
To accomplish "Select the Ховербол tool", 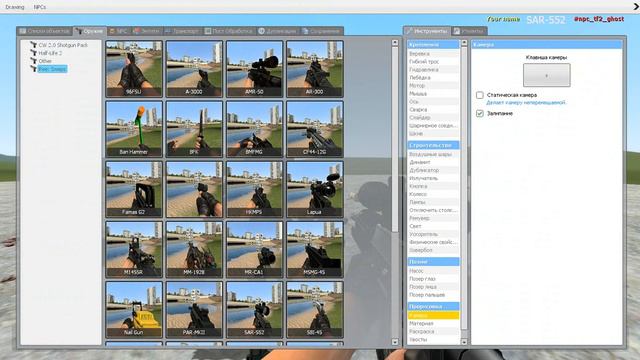I will point(433,250).
